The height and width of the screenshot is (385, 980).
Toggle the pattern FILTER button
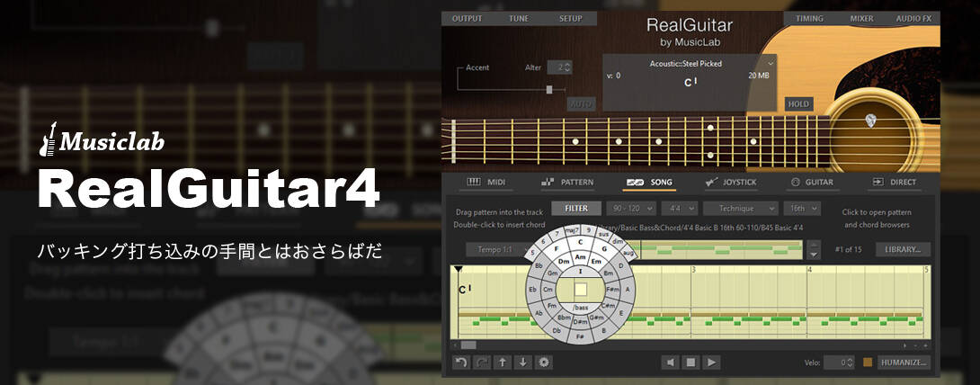tap(576, 208)
